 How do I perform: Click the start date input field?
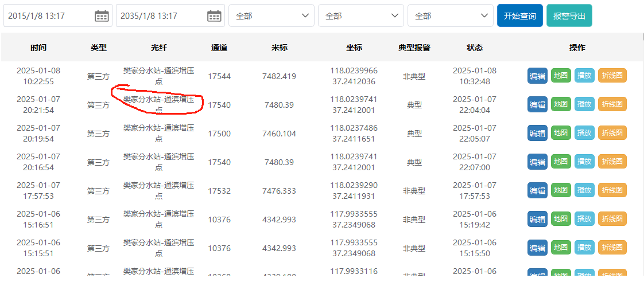[x=58, y=15]
